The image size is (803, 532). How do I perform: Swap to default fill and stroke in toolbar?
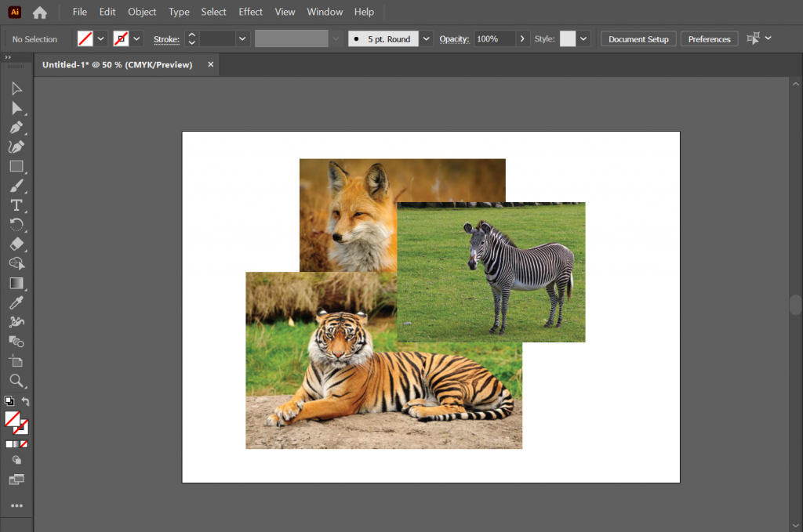click(x=26, y=401)
